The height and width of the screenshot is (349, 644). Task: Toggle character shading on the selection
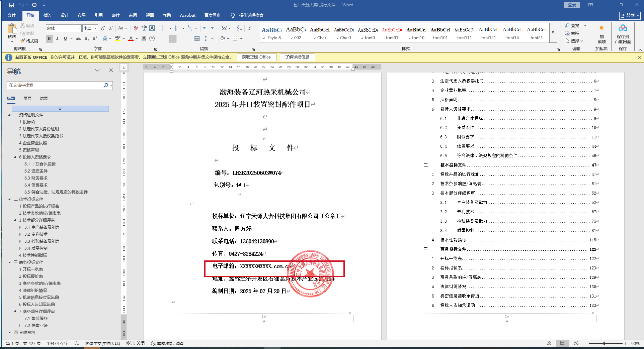[144, 38]
